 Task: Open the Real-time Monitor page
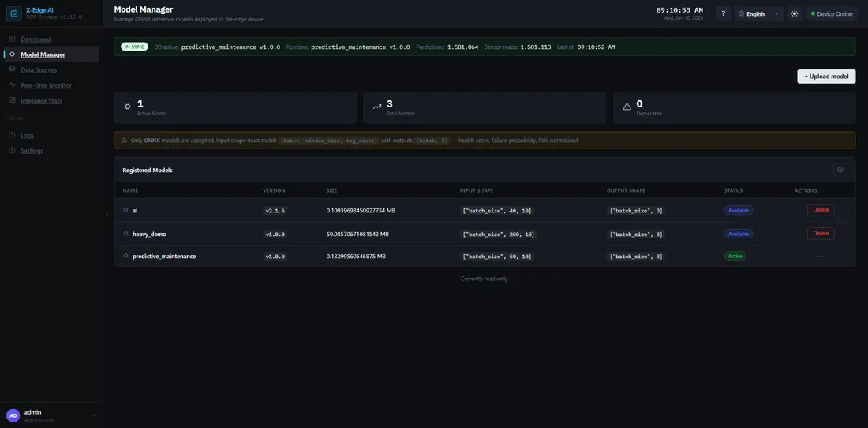click(x=46, y=85)
